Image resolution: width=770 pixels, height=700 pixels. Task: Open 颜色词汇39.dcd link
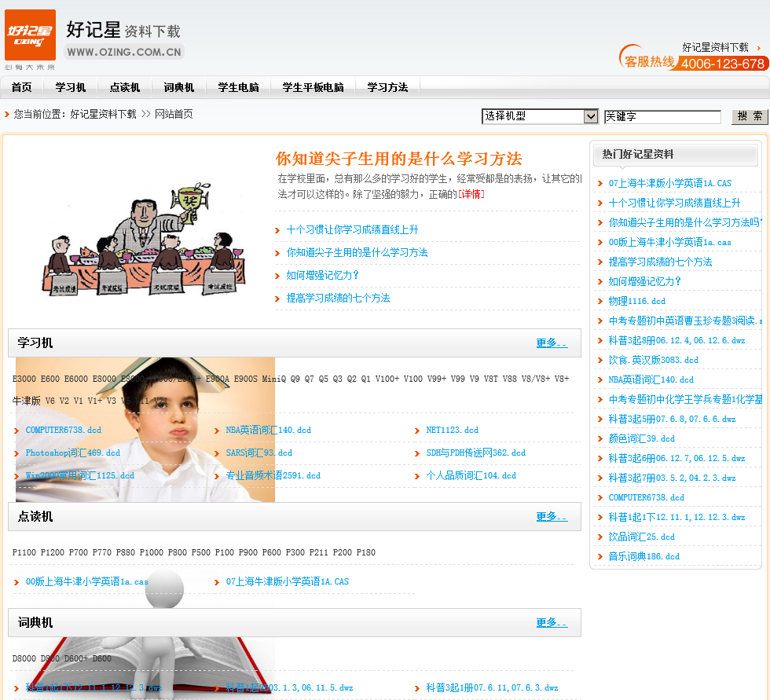pyautogui.click(x=641, y=439)
